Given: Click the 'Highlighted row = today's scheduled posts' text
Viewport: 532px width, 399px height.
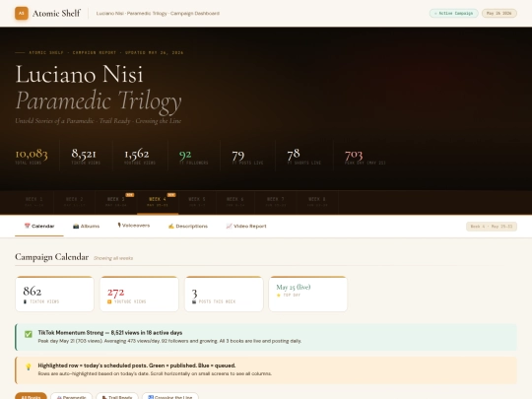Looking at the screenshot, I should pos(136,366).
